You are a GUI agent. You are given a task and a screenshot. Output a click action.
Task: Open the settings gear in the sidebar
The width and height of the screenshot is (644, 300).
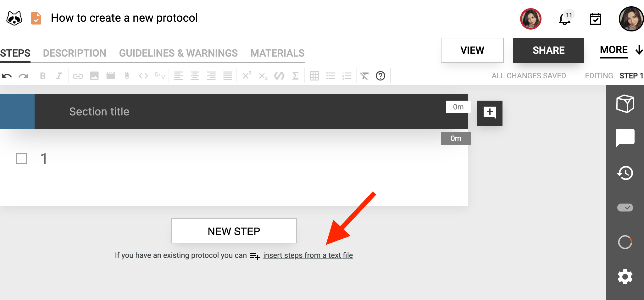click(625, 277)
